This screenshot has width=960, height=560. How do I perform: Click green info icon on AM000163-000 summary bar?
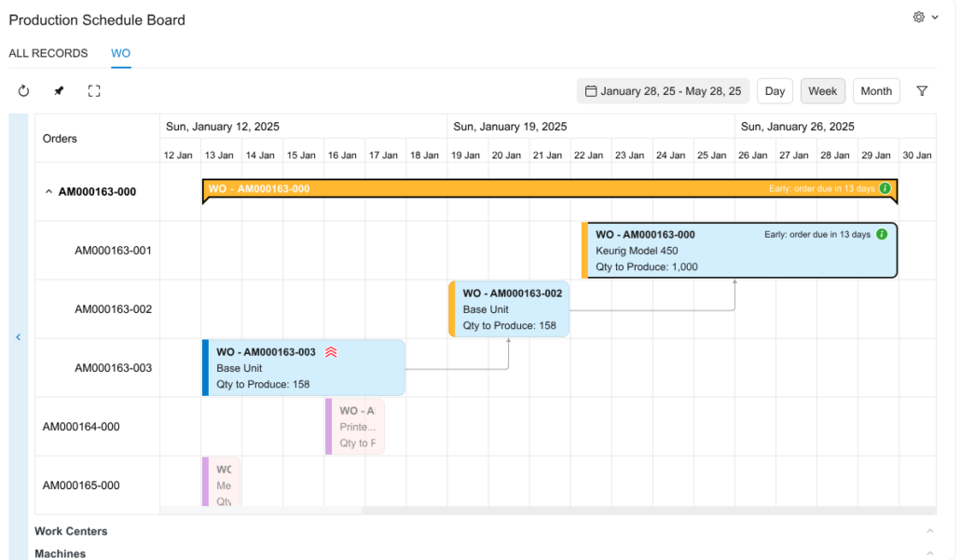point(885,188)
